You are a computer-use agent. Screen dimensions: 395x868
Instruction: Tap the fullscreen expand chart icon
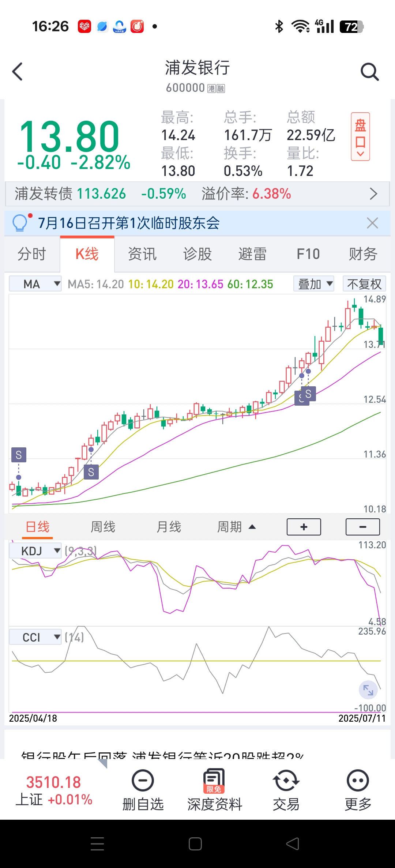pyautogui.click(x=368, y=690)
